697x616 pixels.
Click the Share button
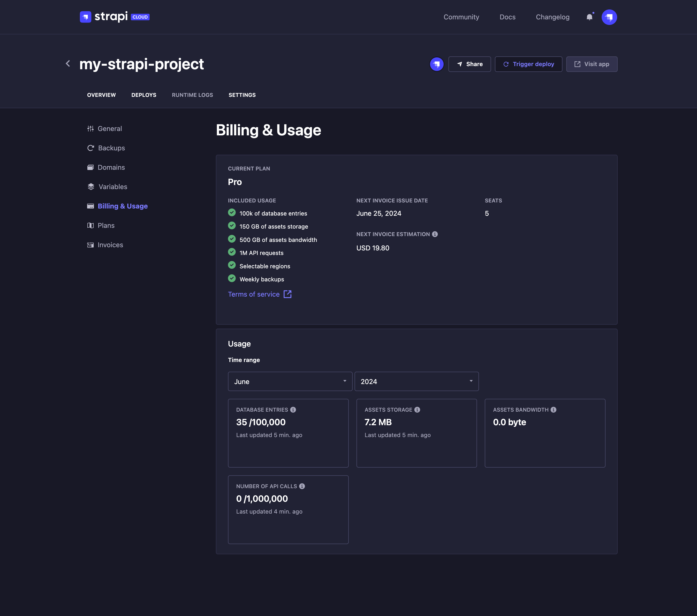[x=470, y=64]
